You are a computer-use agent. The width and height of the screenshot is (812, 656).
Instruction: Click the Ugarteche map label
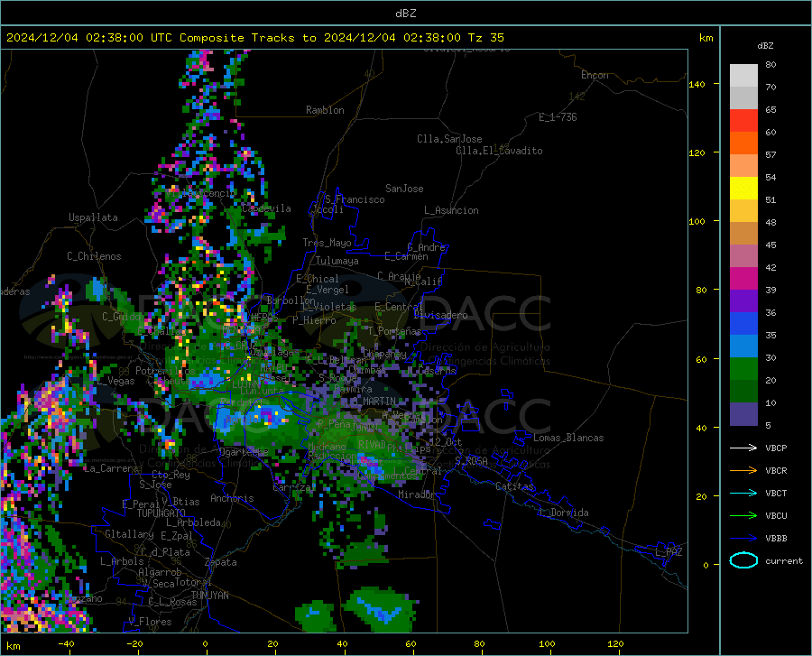pos(244,451)
